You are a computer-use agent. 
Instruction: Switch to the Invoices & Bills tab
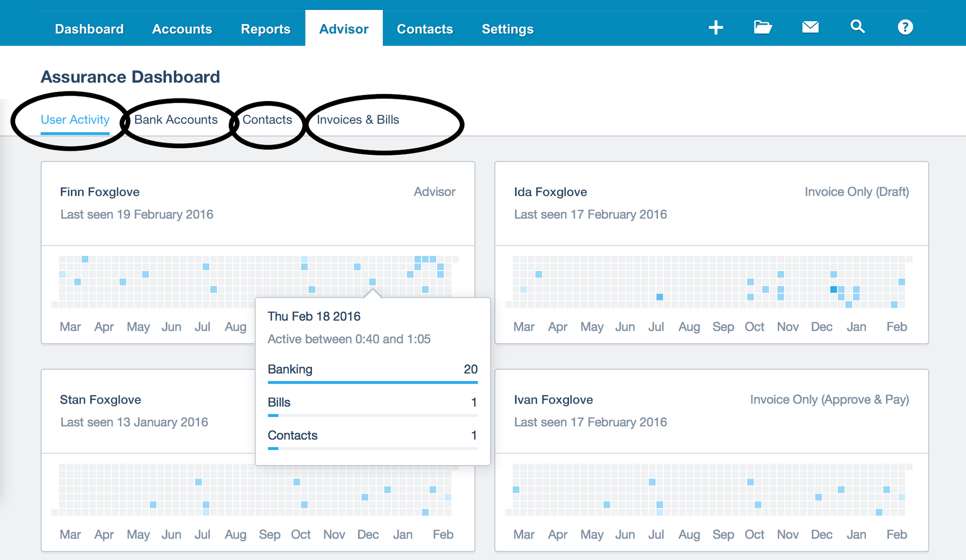tap(358, 120)
